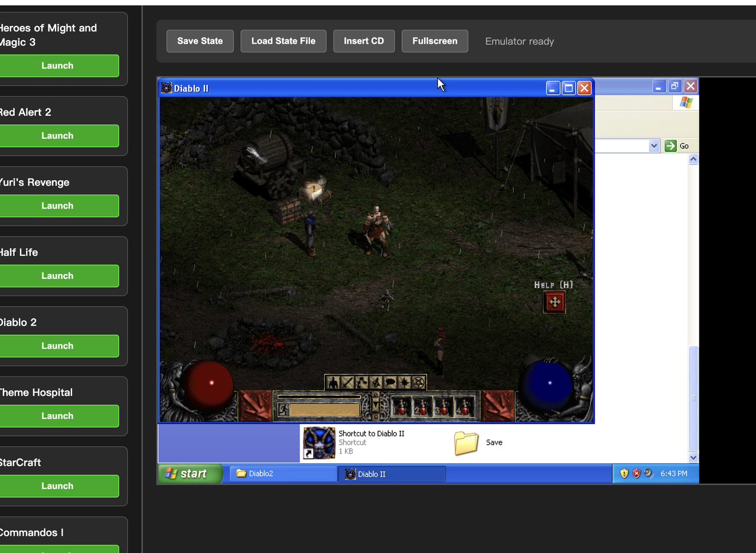
Task: Open the Skill Tree icon in mini panel
Action: click(x=361, y=383)
